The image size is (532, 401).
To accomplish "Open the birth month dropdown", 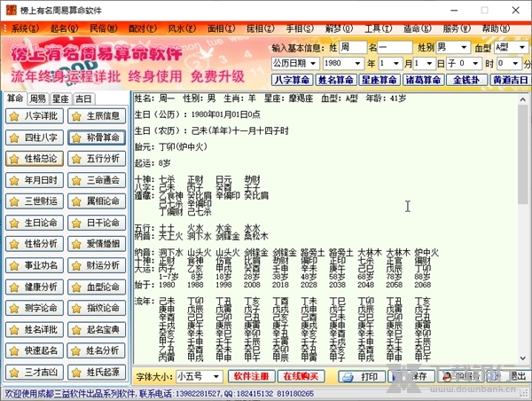I will point(396,63).
